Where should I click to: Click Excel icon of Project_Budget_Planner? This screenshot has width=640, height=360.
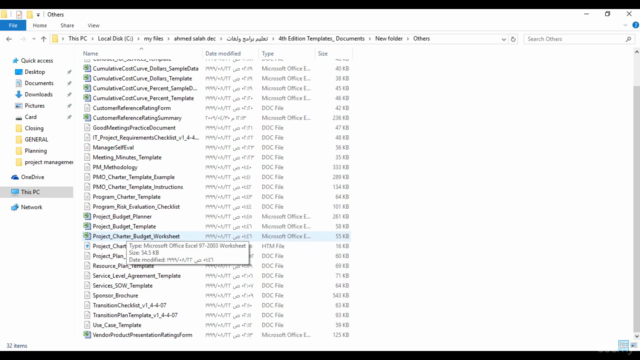click(x=87, y=216)
